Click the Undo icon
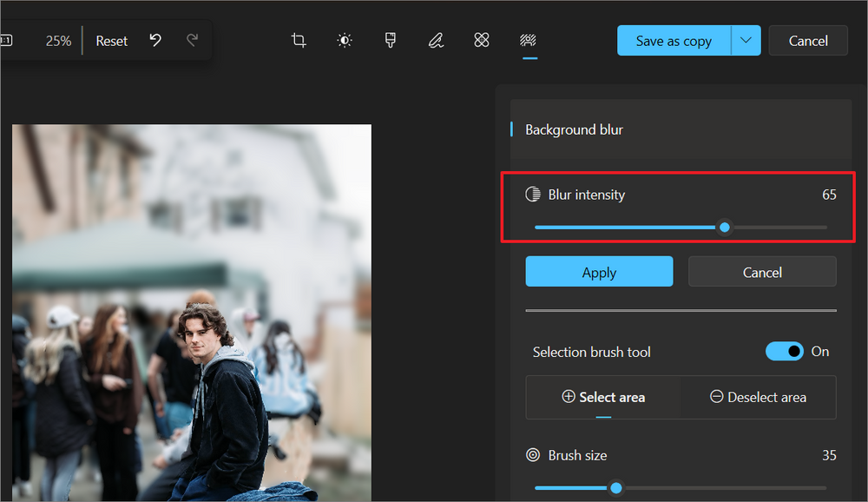868x502 pixels. click(x=155, y=40)
